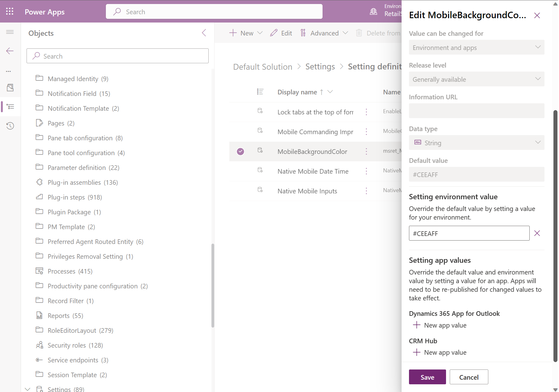The height and width of the screenshot is (392, 559).
Task: Open the Pages book icon in sidebar
Action: (x=10, y=88)
